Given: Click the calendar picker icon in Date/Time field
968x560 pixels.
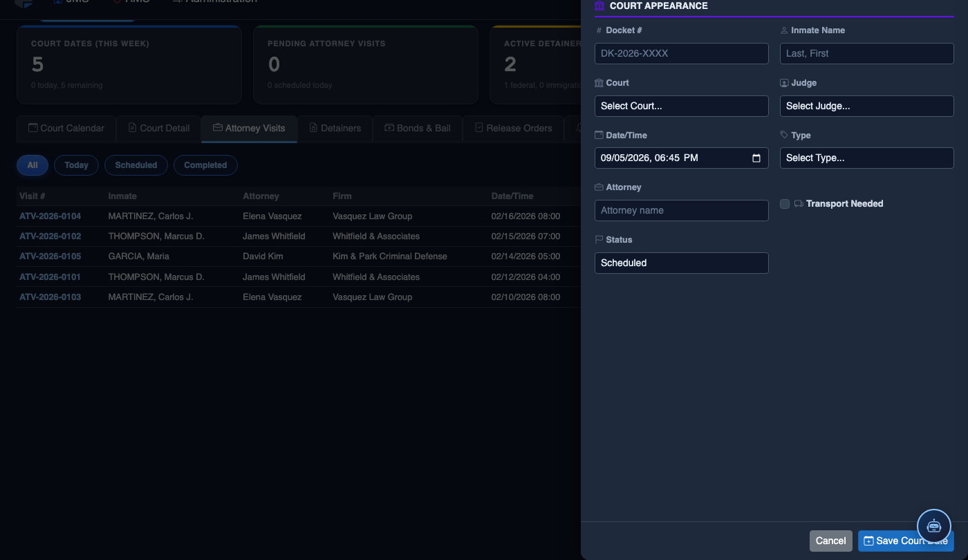Looking at the screenshot, I should 756,158.
